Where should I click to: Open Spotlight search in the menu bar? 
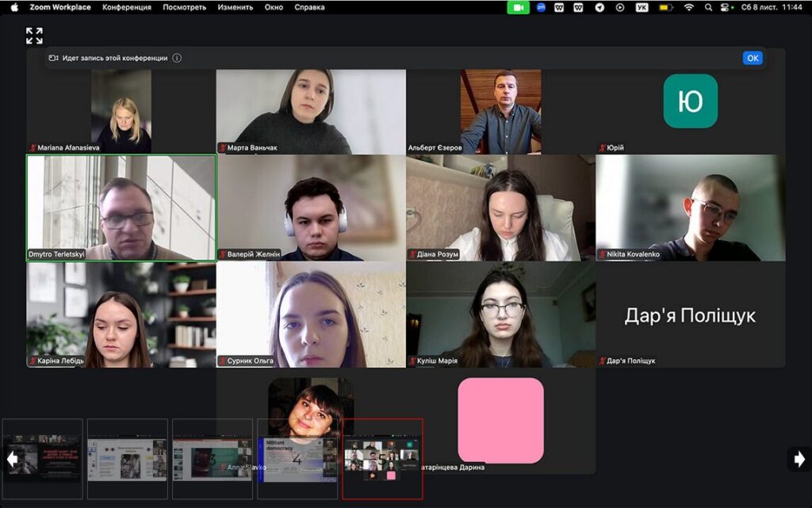click(x=708, y=7)
